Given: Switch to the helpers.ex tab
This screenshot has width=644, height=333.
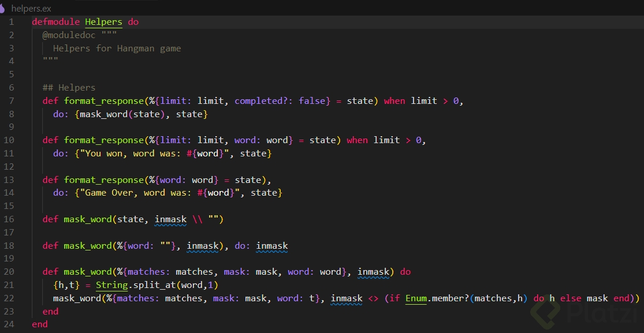Looking at the screenshot, I should coord(31,8).
